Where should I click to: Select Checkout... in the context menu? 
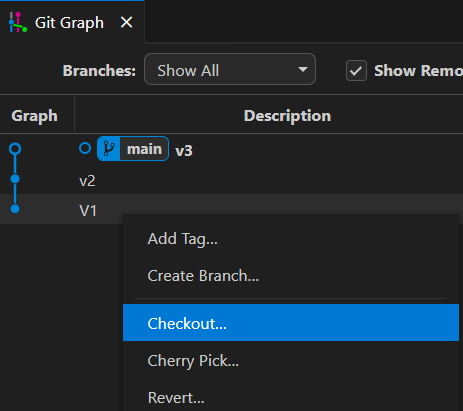pos(291,323)
